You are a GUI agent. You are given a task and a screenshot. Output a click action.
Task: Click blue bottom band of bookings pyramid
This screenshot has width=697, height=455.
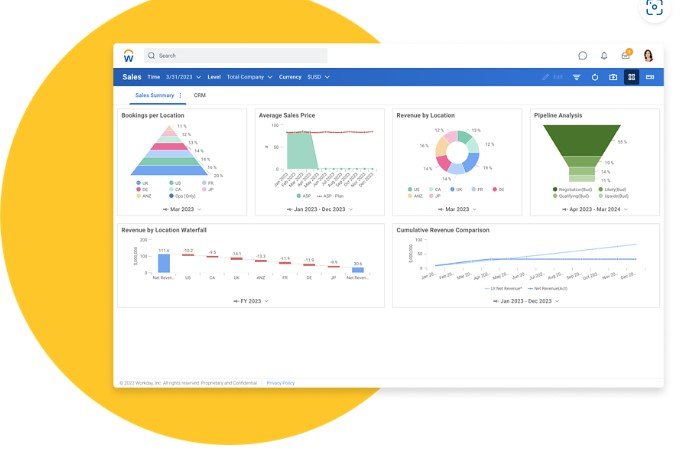[169, 170]
